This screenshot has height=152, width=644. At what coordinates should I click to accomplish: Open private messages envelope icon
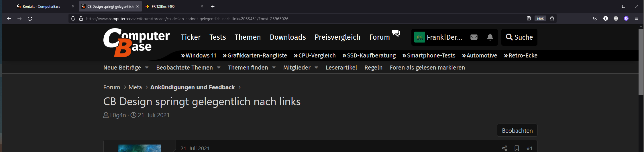[x=474, y=37]
